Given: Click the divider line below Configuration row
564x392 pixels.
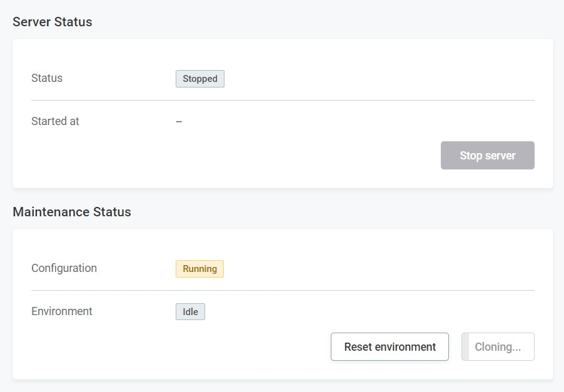Looking at the screenshot, I should (x=283, y=290).
